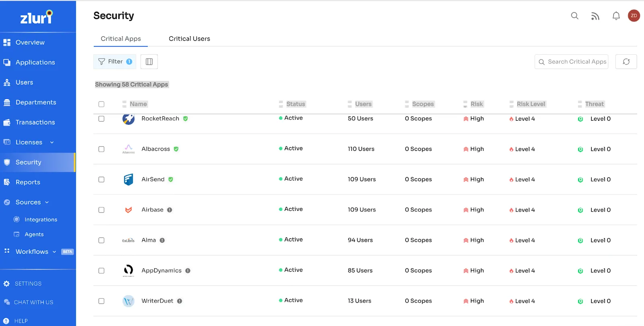Select the AppDynamics row checkbox
Screen dimensions: 644x326
(101, 270)
